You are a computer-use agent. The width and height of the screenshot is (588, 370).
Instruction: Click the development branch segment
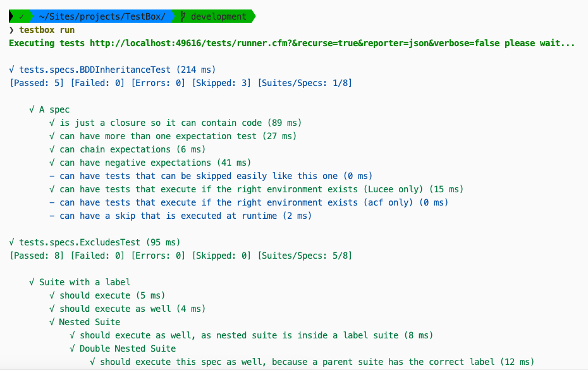pos(217,16)
